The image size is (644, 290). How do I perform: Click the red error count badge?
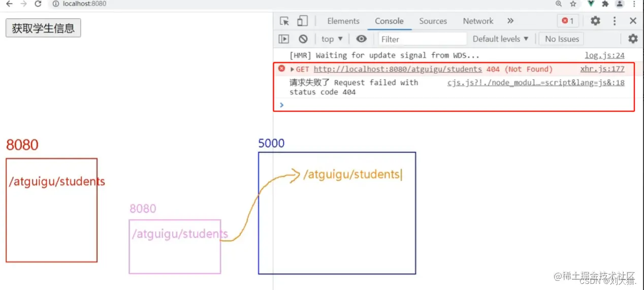click(568, 21)
